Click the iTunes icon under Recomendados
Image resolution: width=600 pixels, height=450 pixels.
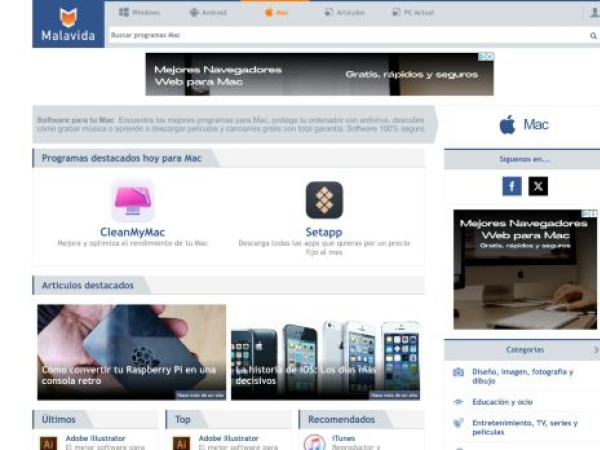(x=315, y=442)
